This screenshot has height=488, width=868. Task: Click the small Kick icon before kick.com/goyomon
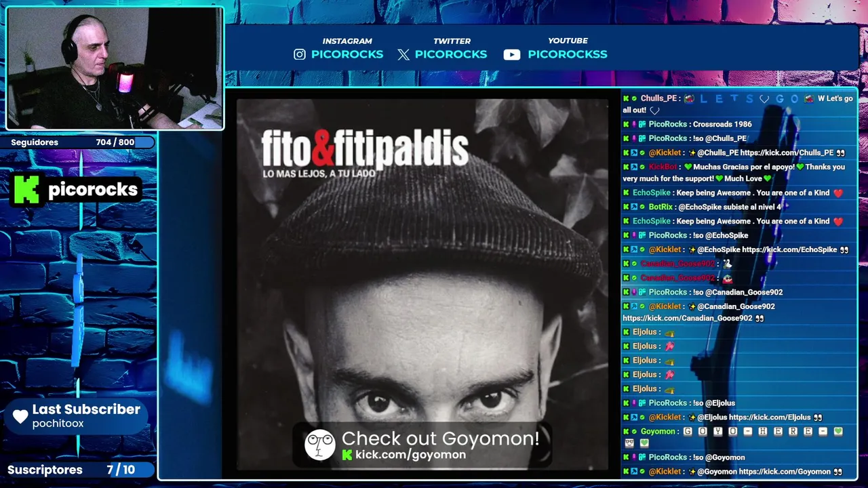point(347,455)
